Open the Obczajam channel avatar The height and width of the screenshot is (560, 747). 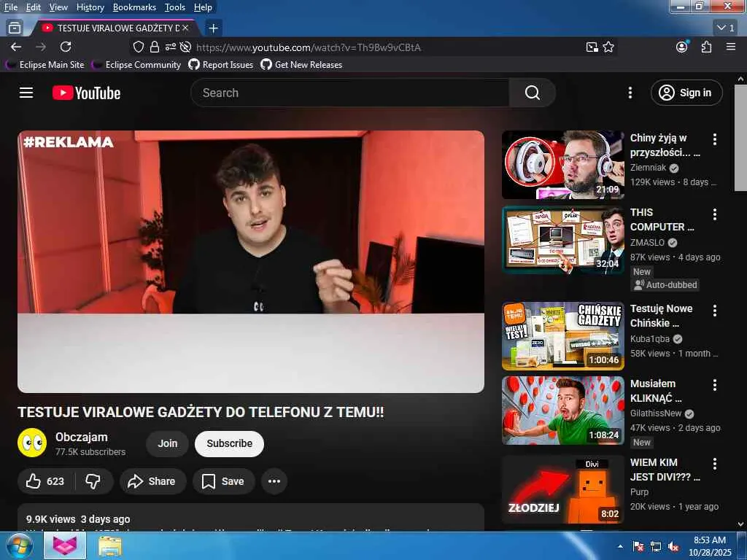[x=32, y=443]
